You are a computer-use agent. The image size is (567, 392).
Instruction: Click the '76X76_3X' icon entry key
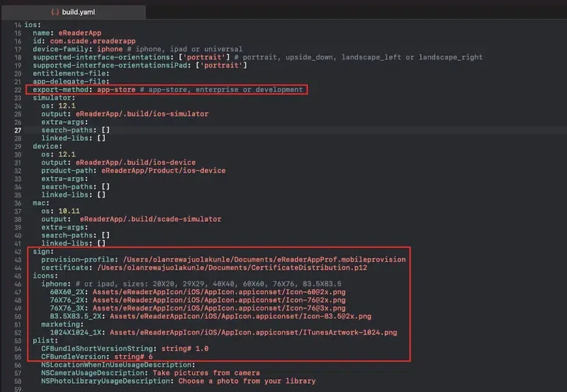(69, 308)
